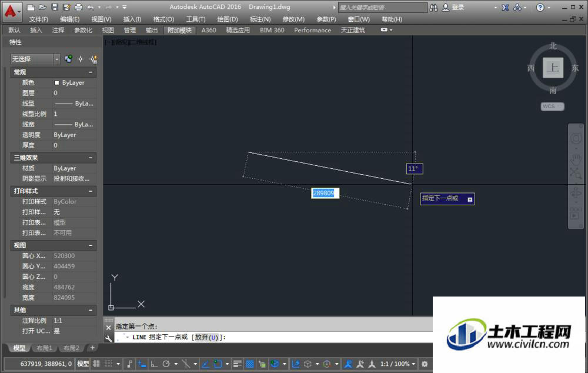This screenshot has width=588, height=373.
Task: Click the binoculars search icon
Action: tap(433, 7)
